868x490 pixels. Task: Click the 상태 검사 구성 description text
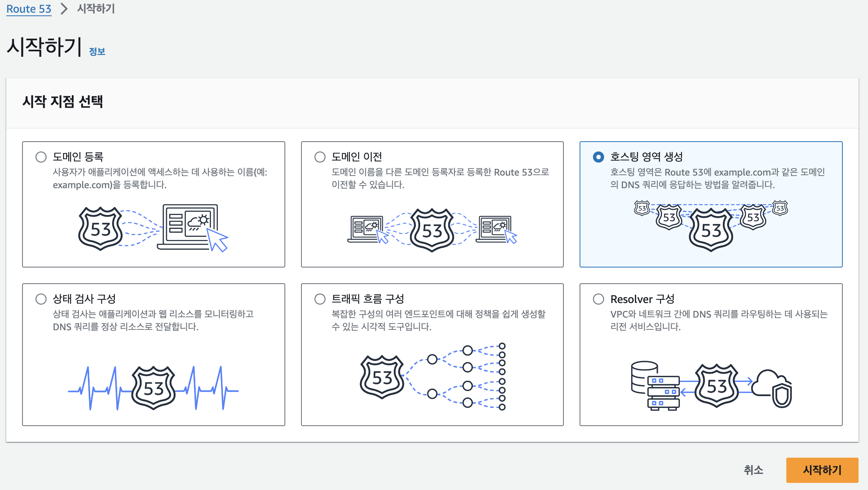[153, 320]
